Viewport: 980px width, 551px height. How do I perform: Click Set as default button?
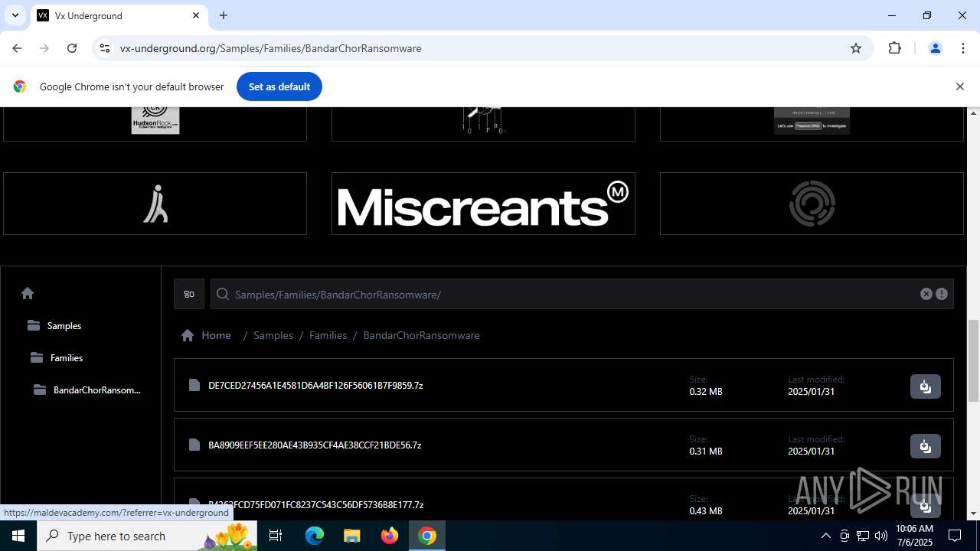click(x=279, y=86)
